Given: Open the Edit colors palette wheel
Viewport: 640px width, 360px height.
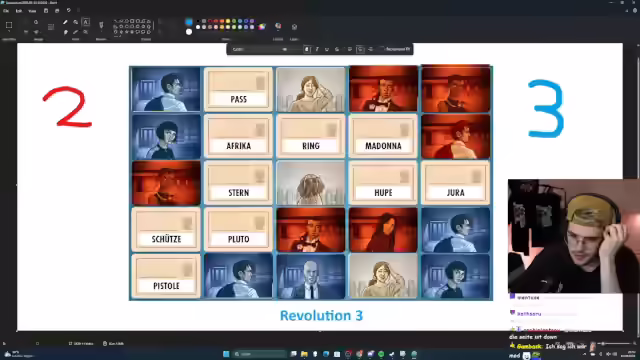Looking at the screenshot, I should tap(262, 27).
